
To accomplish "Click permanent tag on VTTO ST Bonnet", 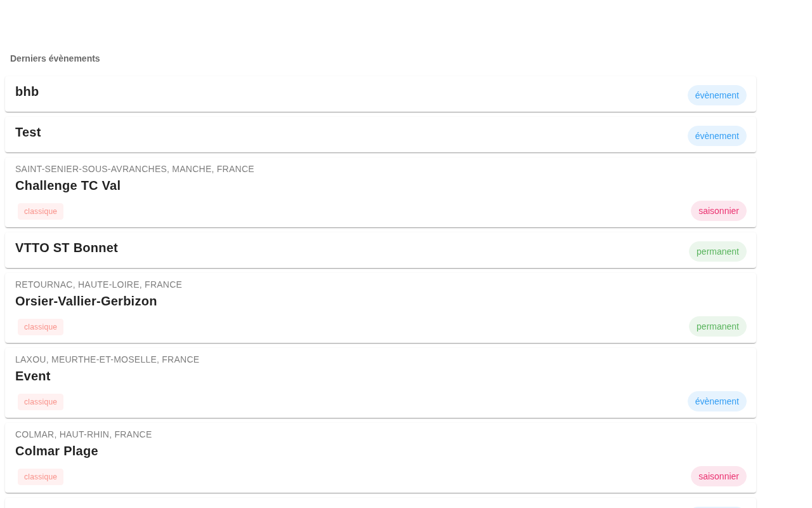I will (x=717, y=251).
